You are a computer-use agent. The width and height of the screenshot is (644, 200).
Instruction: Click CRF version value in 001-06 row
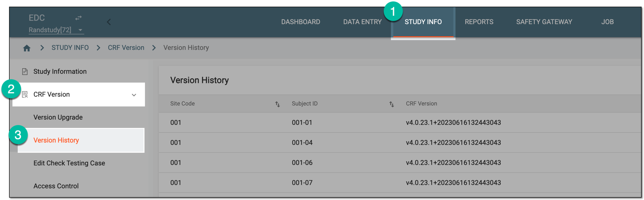(x=453, y=163)
